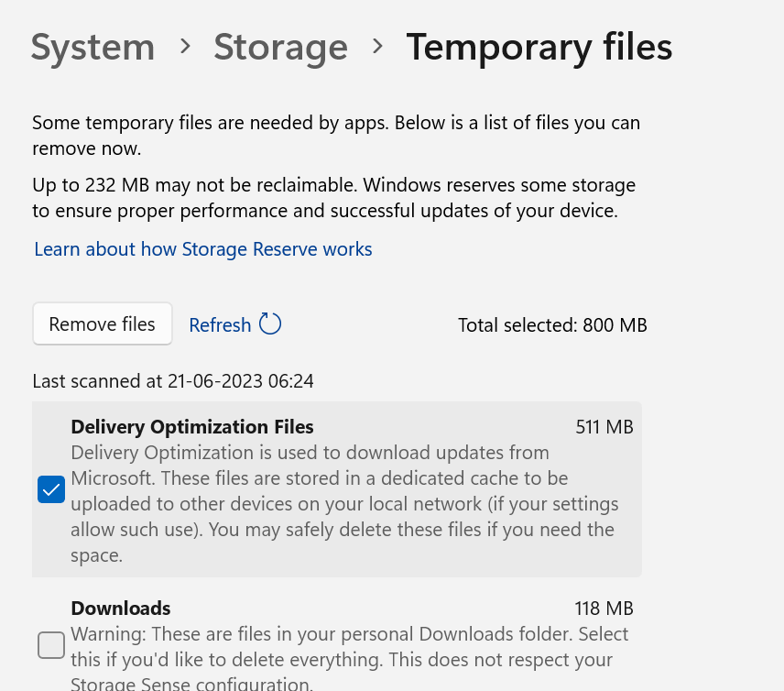This screenshot has height=691, width=784.
Task: Click the 118 MB size label
Action: click(x=604, y=609)
